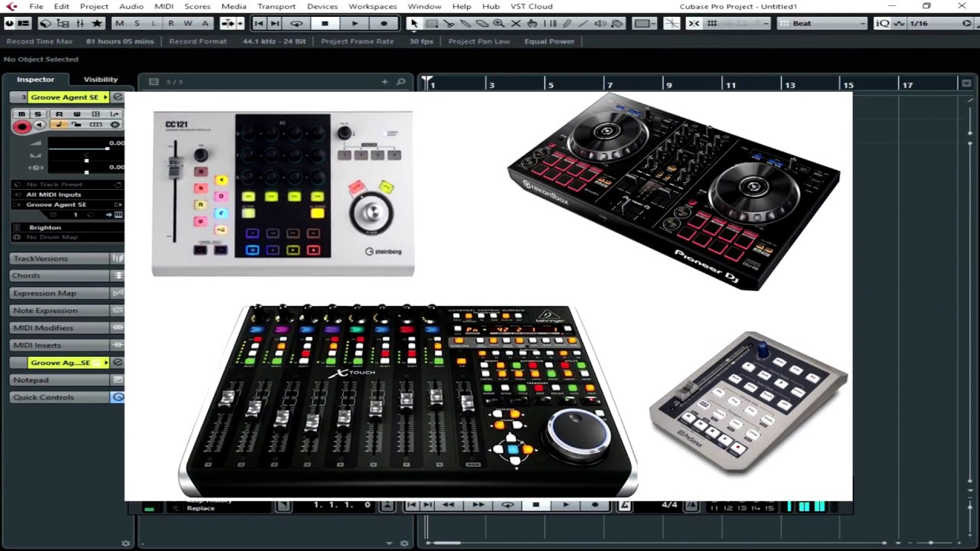This screenshot has width=980, height=551.
Task: Toggle Read automation for all tracks
Action: pyautogui.click(x=171, y=24)
